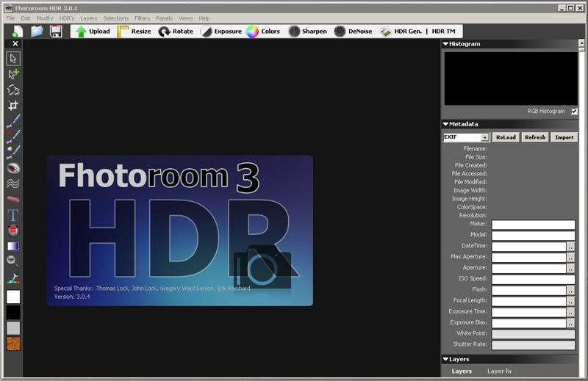The width and height of the screenshot is (588, 381).
Task: Click the Refresh metadata button
Action: [x=535, y=137]
